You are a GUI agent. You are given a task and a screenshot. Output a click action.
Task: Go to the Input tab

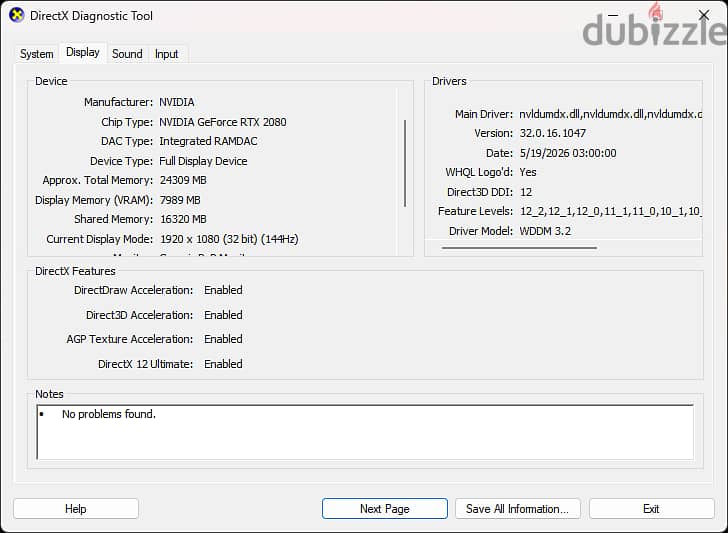click(166, 54)
